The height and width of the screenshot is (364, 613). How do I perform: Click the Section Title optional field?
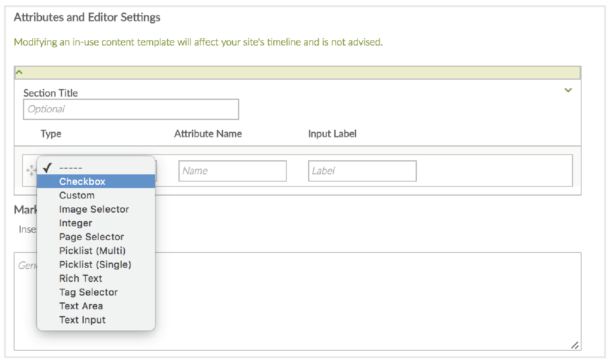coord(131,110)
